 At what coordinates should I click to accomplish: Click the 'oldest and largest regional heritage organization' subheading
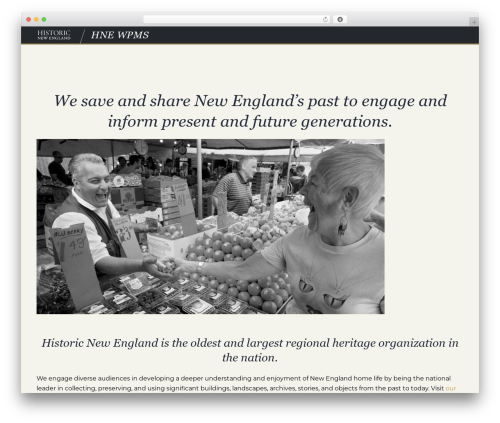250,350
